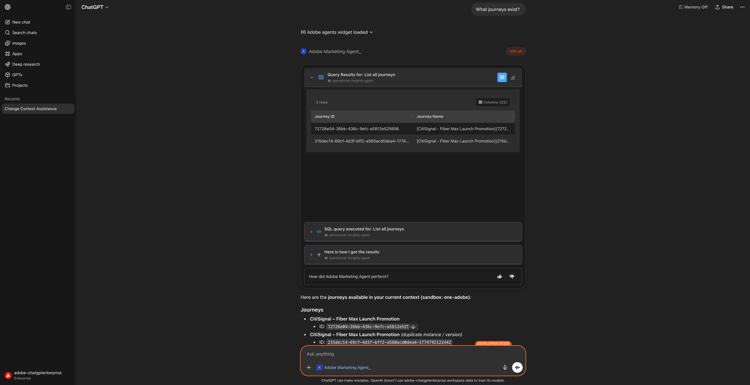Sort by Journey ID column header
750x385 pixels.
[325, 117]
